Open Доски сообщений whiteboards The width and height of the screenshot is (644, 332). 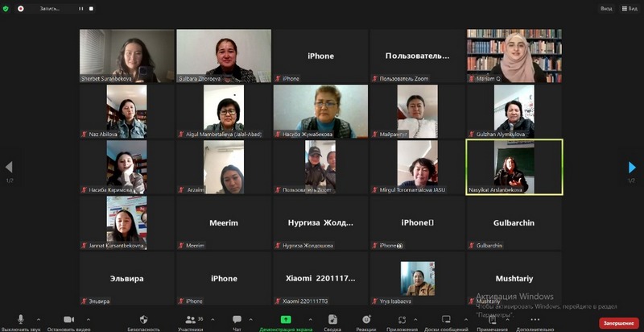pyautogui.click(x=446, y=320)
